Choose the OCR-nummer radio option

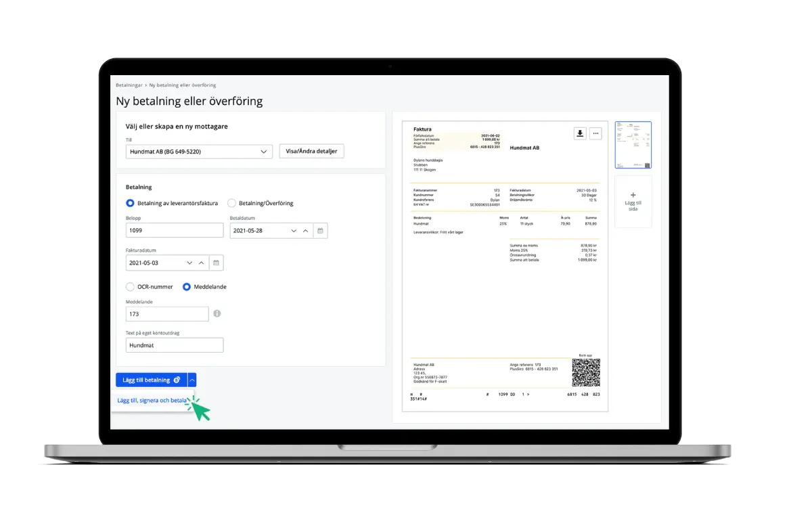(x=130, y=287)
